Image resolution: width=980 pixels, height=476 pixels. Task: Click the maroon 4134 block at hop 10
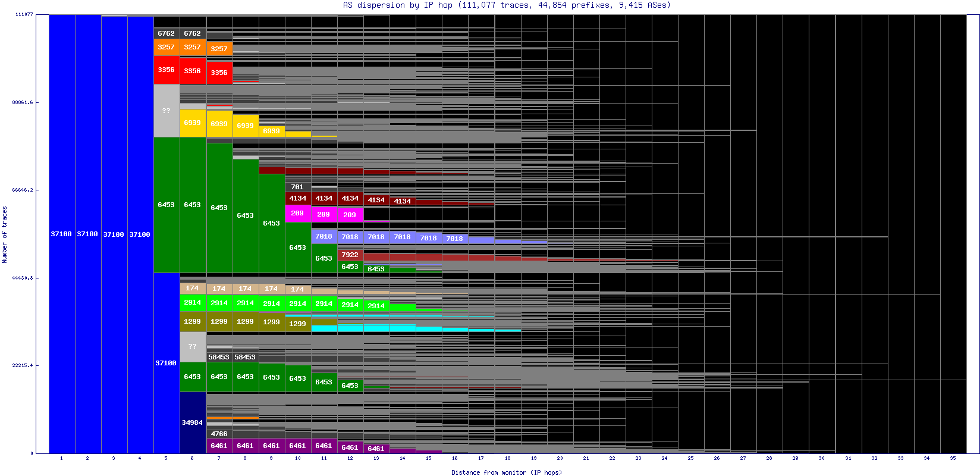point(297,199)
